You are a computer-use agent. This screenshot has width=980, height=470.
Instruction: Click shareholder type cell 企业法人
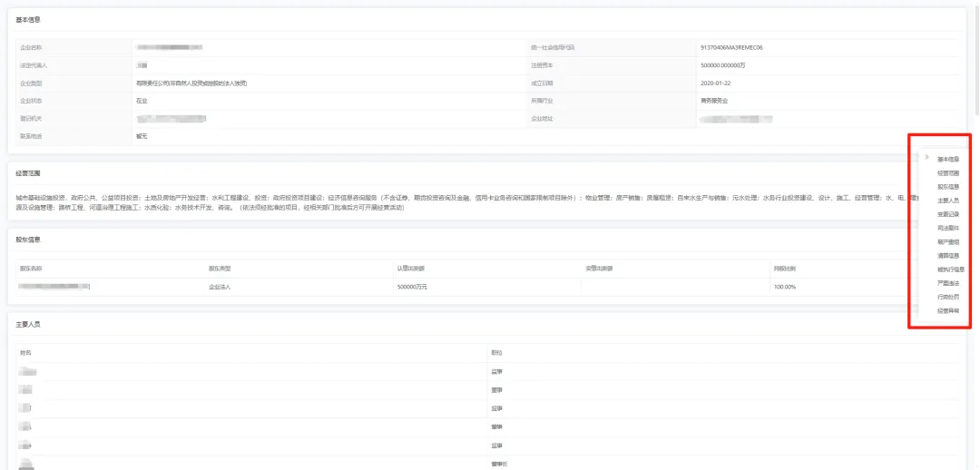(220, 287)
